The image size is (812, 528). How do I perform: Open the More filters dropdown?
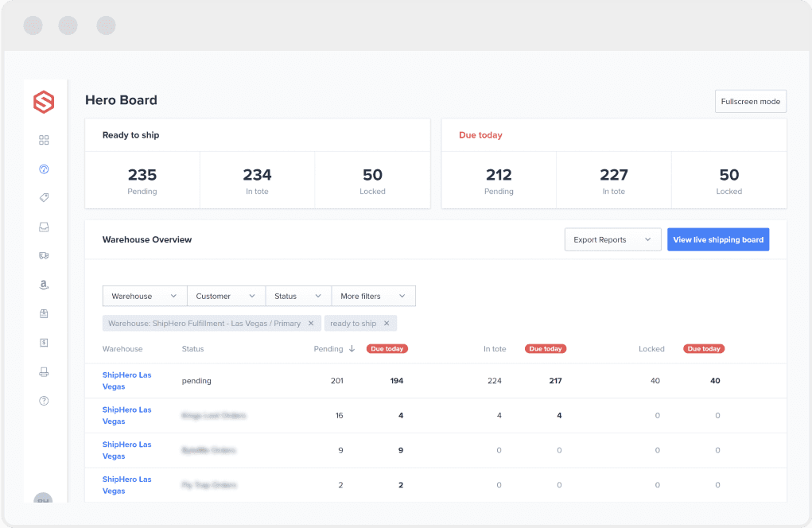tap(373, 296)
